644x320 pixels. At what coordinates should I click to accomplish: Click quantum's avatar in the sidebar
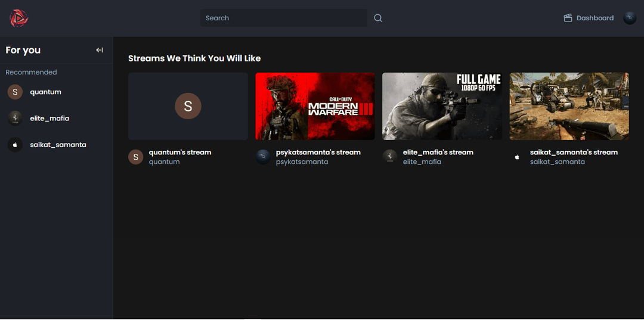coord(15,92)
